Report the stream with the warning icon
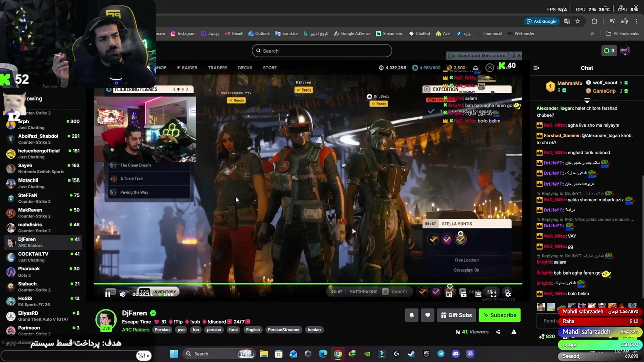The width and height of the screenshot is (644, 362). (x=514, y=332)
